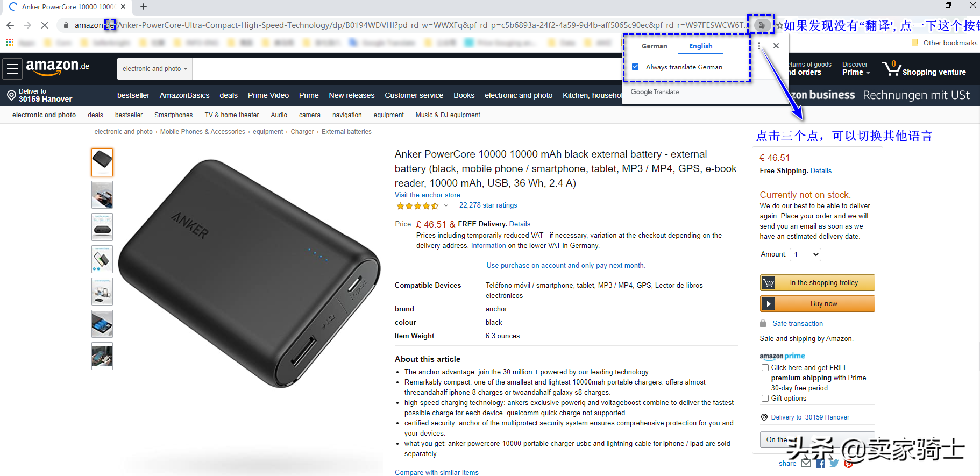Expand star ratings breakdown arrow
The width and height of the screenshot is (980, 476).
(446, 205)
